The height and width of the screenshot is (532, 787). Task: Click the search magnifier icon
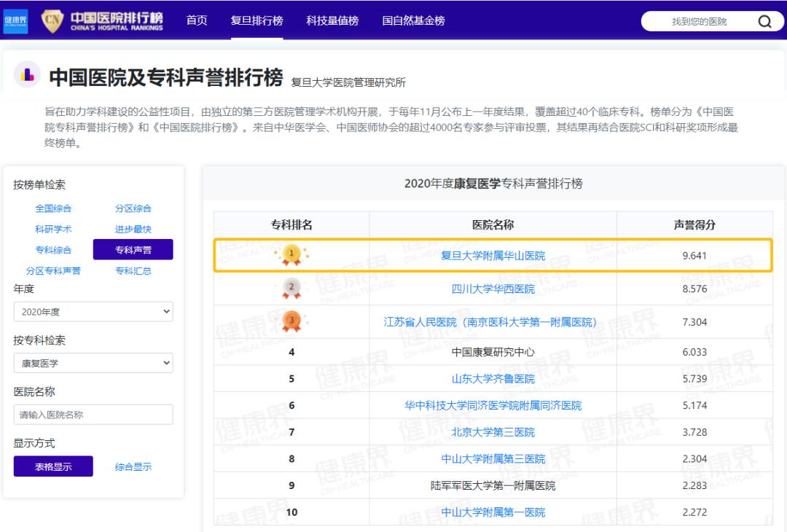764,21
